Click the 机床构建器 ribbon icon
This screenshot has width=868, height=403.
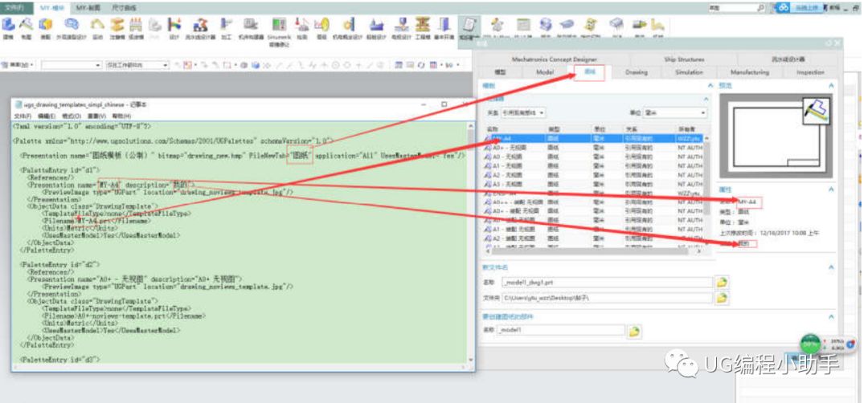pyautogui.click(x=251, y=27)
